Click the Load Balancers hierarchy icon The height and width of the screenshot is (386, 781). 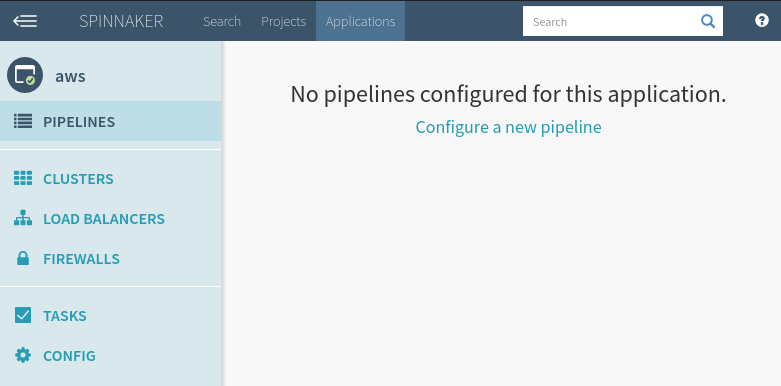pos(23,218)
